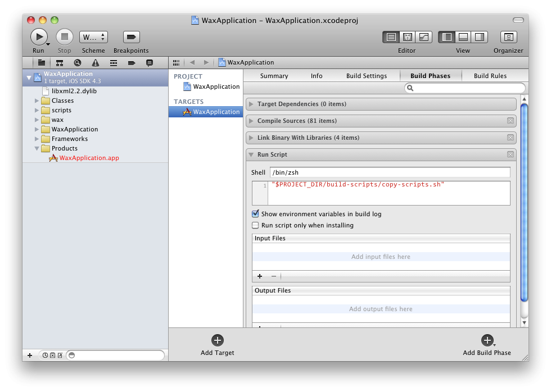
Task: Switch to the Build Settings tab
Action: point(367,76)
